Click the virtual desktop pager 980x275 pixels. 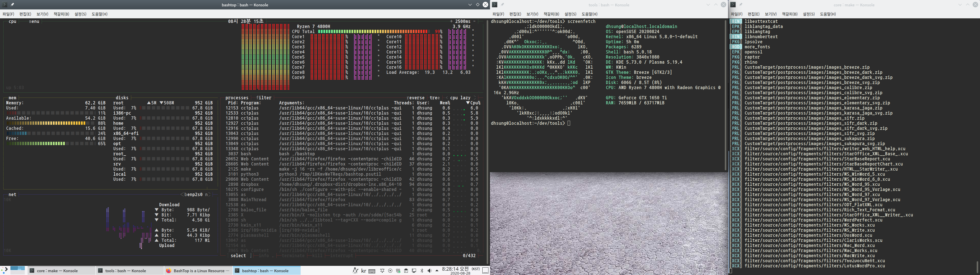[x=18, y=270]
